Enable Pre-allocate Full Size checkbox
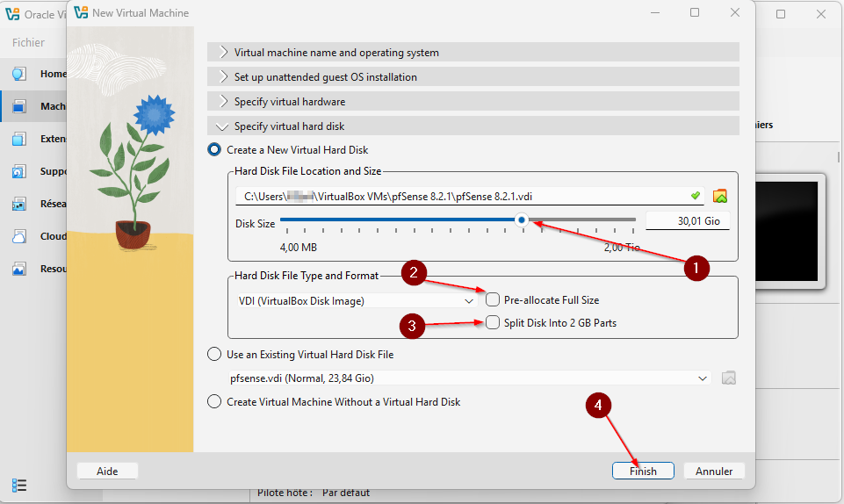The width and height of the screenshot is (844, 504). tap(493, 299)
